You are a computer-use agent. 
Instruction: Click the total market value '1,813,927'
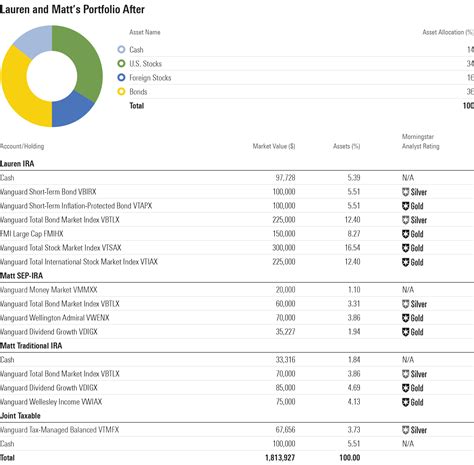tap(280, 458)
